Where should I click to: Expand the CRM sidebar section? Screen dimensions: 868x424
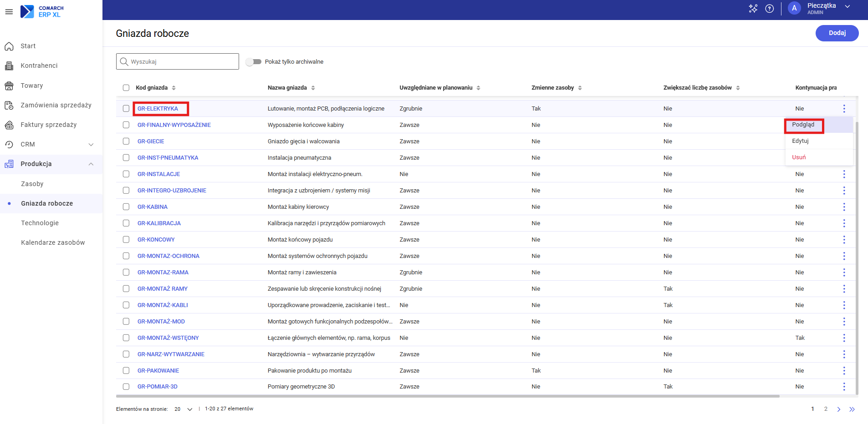coord(91,145)
